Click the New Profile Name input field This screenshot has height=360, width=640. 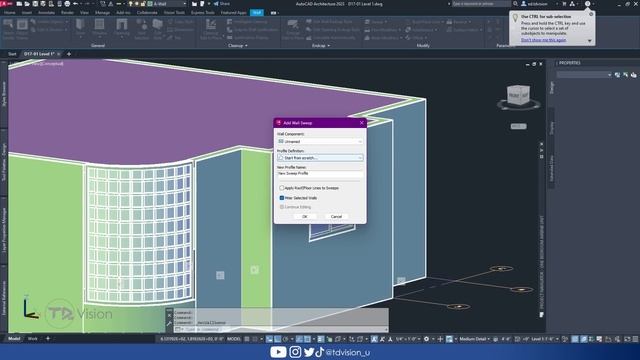pyautogui.click(x=320, y=173)
